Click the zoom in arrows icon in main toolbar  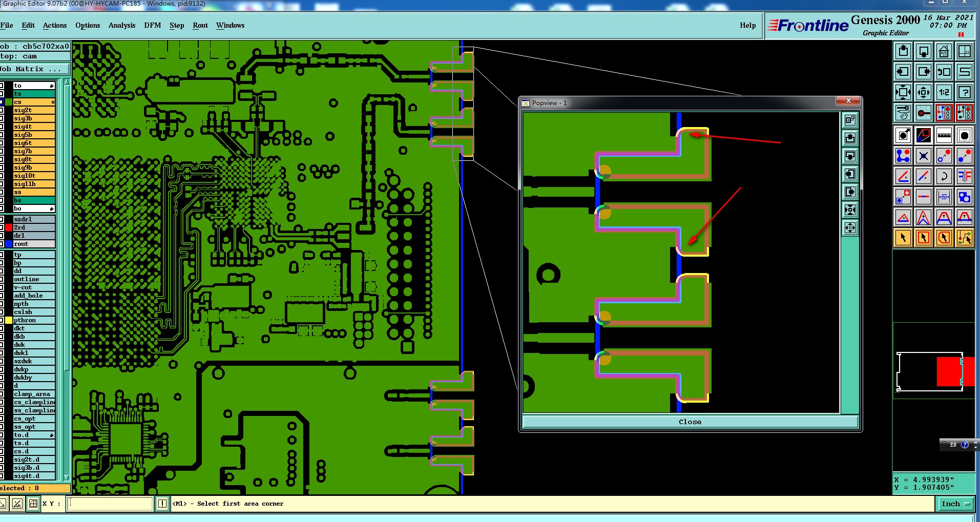point(903,92)
